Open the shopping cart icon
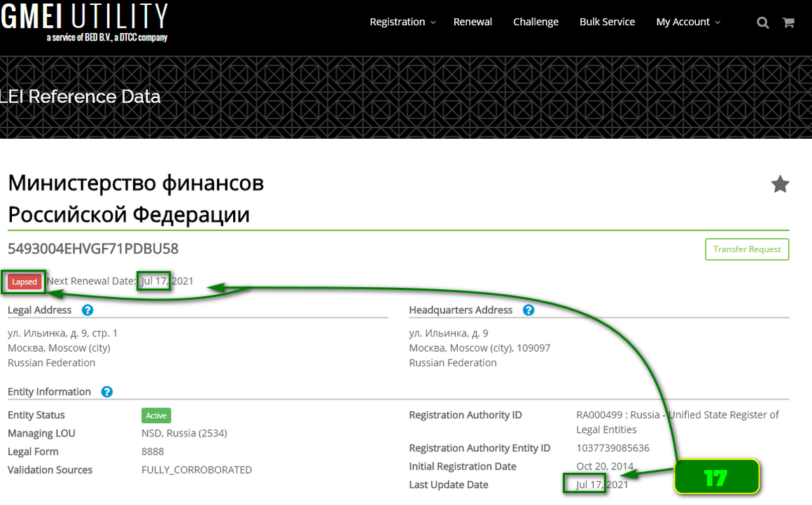The height and width of the screenshot is (505, 812). [788, 22]
